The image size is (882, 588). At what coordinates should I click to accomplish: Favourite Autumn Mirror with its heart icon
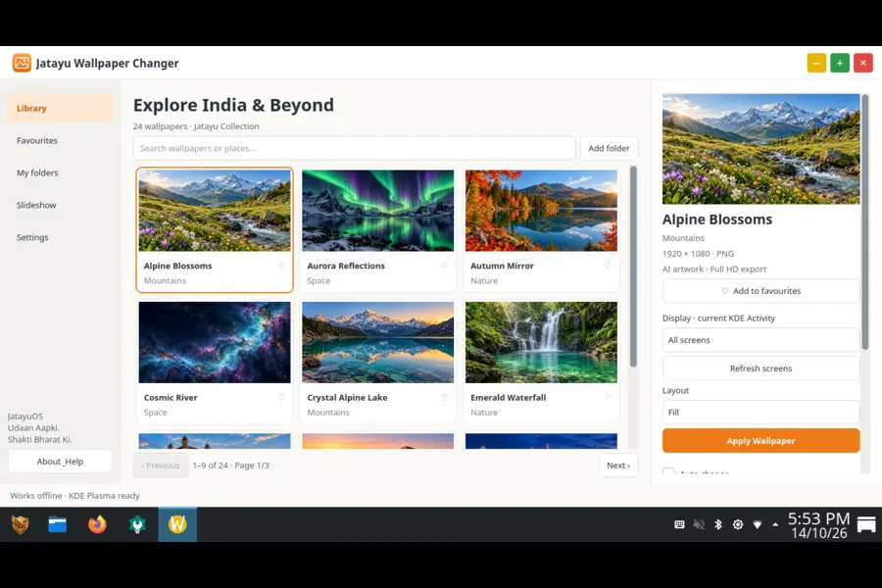point(608,266)
